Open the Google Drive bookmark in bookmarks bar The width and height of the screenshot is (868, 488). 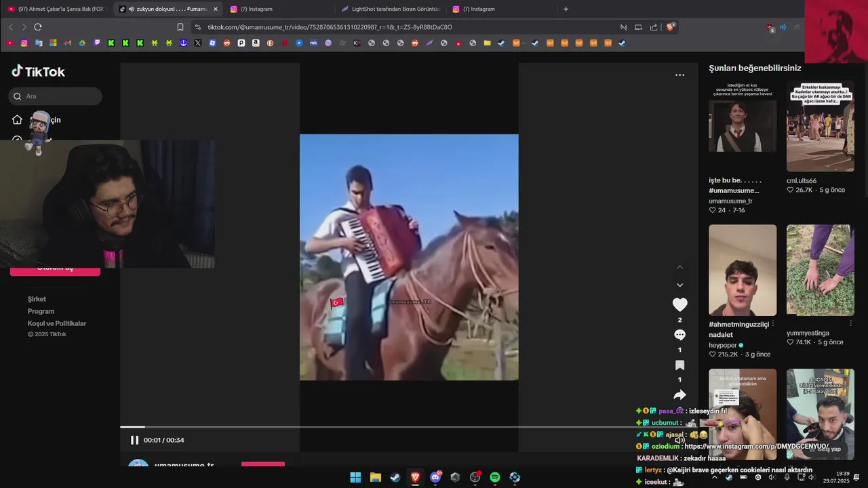pos(82,43)
